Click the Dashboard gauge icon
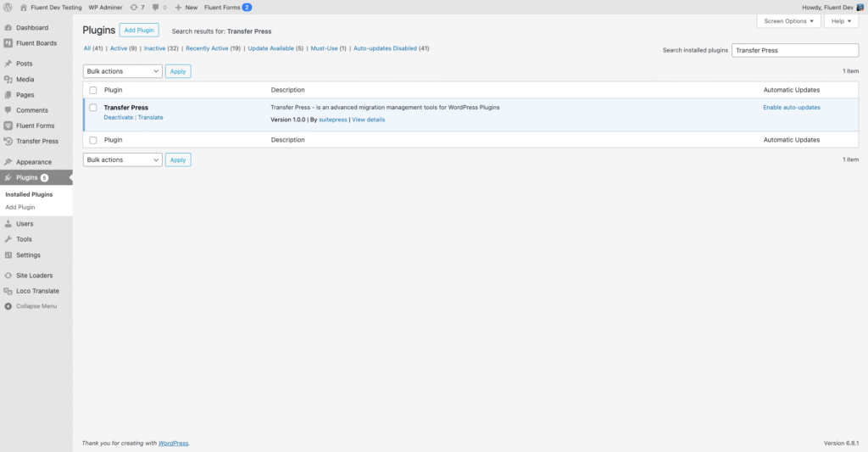868x452 pixels. click(8, 28)
